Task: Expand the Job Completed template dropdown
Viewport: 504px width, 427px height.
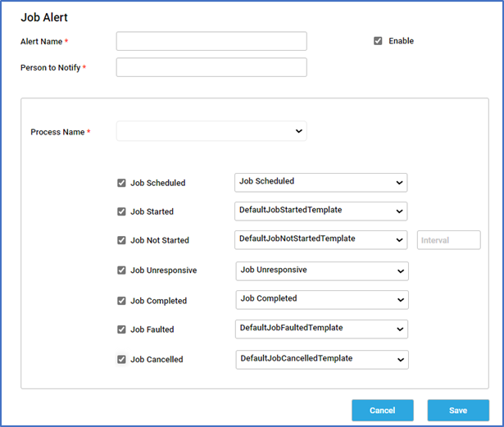Action: 322,300
